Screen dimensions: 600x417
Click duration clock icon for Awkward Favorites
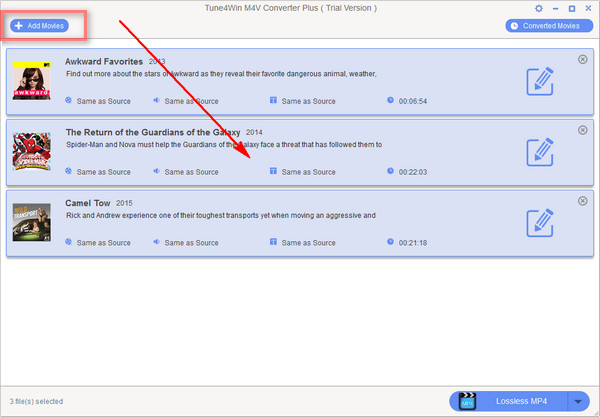point(390,100)
